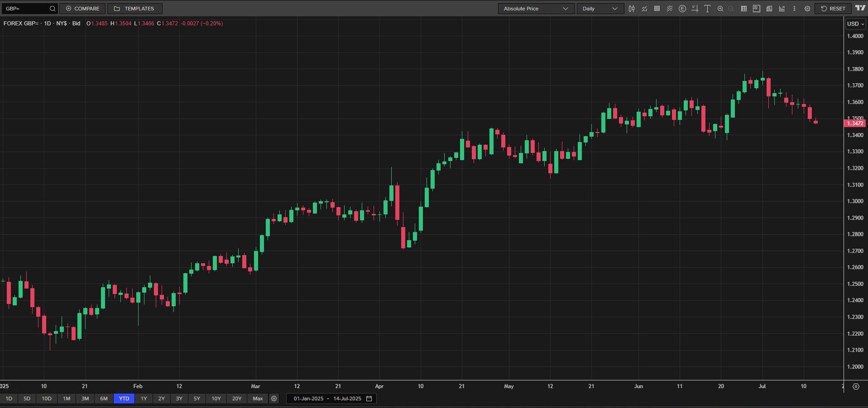This screenshot has width=868, height=408.
Task: Click the high value H 1.3504
Action: tap(121, 23)
